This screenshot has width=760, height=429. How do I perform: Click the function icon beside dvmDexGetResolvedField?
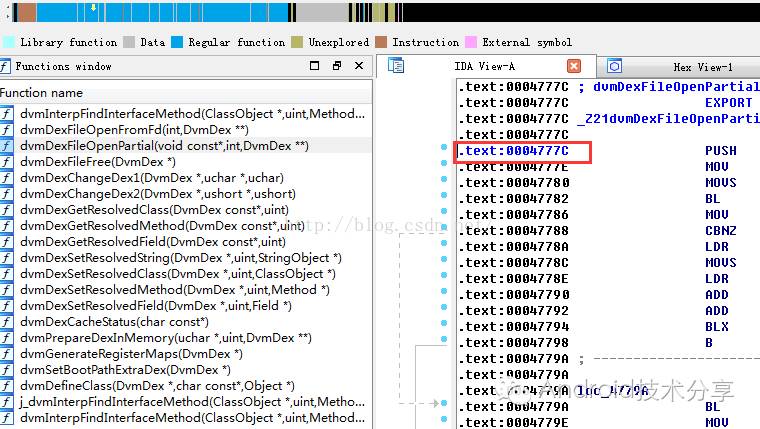click(6, 242)
